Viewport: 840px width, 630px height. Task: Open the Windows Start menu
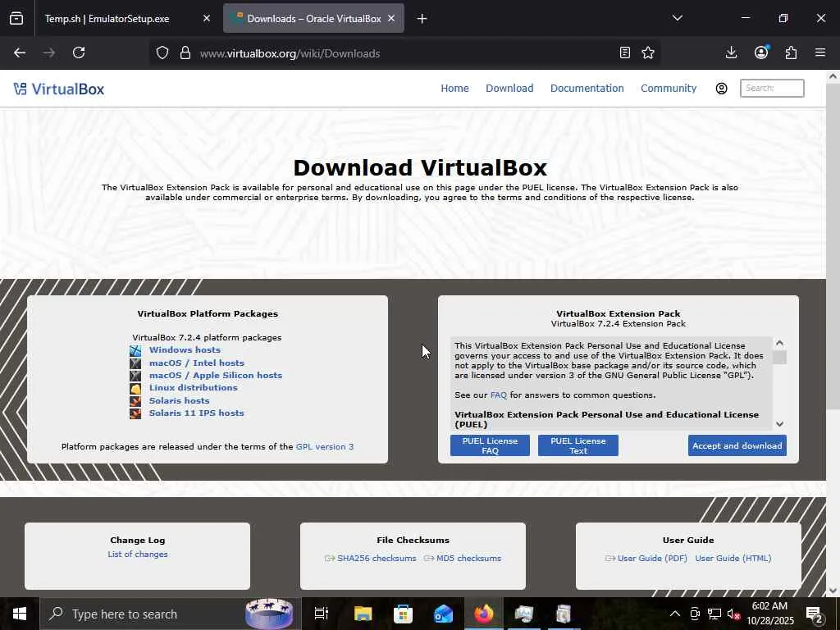[20, 614]
